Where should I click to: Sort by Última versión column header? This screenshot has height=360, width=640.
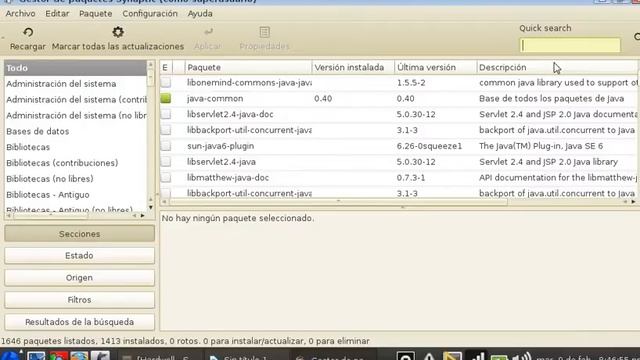point(436,67)
